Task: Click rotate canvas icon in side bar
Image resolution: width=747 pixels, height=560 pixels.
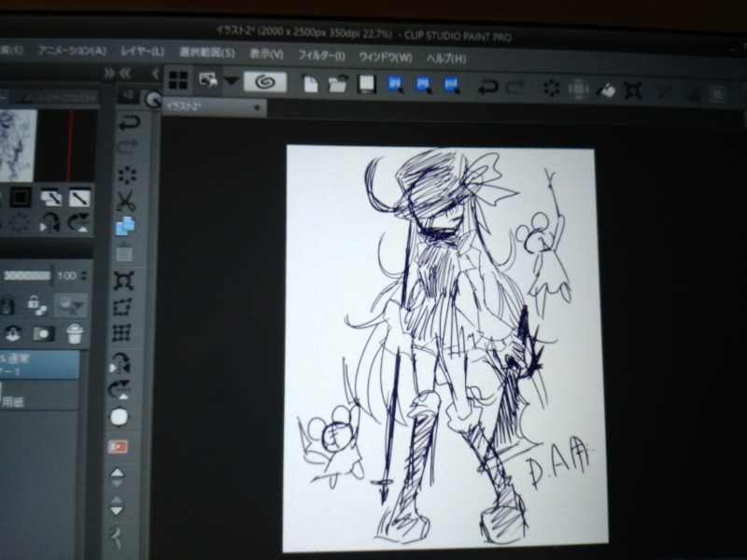Action: coord(120,389)
